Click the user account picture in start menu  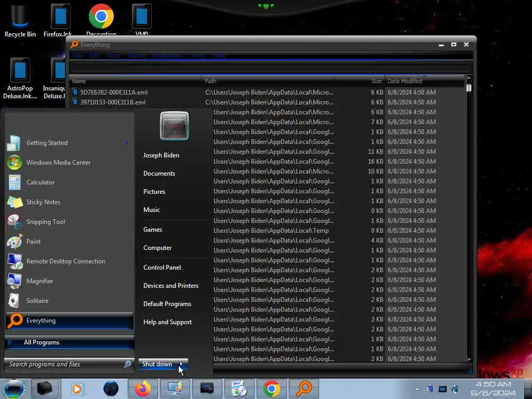[x=175, y=126]
